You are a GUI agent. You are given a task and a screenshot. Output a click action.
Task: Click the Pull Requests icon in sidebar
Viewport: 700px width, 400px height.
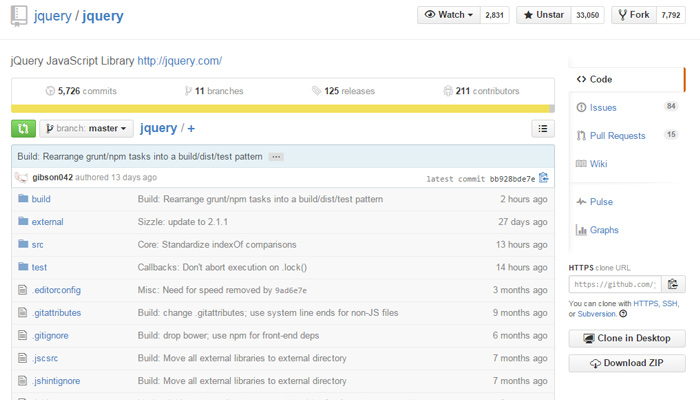pyautogui.click(x=581, y=136)
